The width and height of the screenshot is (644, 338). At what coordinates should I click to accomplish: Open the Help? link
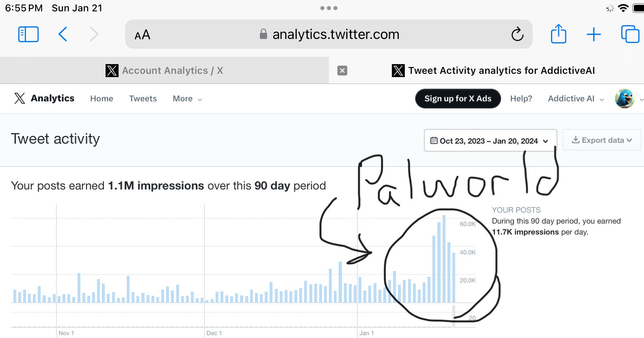521,99
